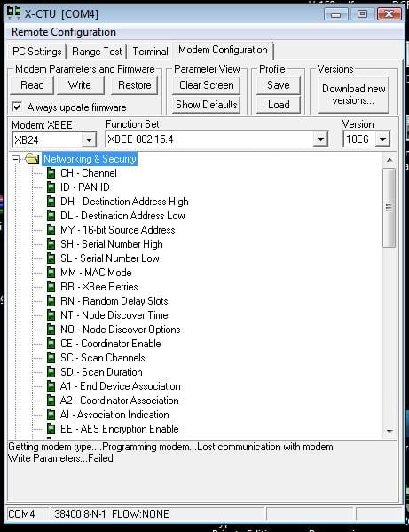Click the parameter list scroll-up arrow
The width and height of the screenshot is (409, 532).
(389, 160)
